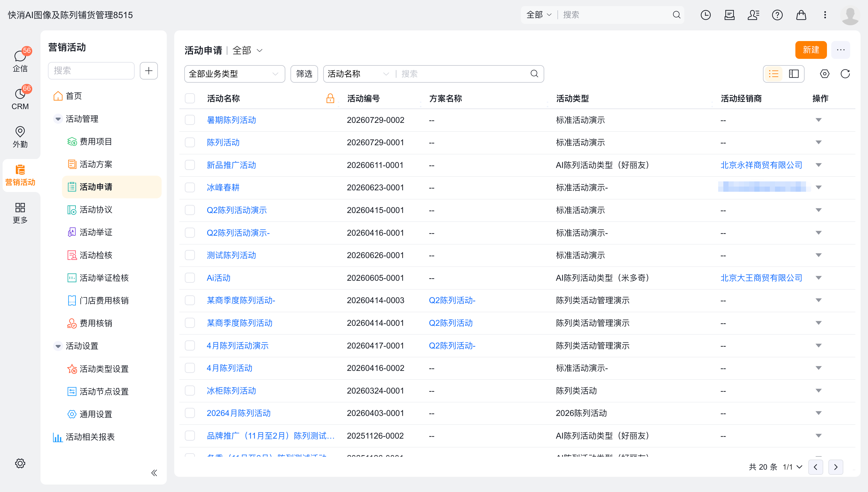Click the lock icon in 活动名称 column header
Screen dimensions: 868x492
pos(330,98)
